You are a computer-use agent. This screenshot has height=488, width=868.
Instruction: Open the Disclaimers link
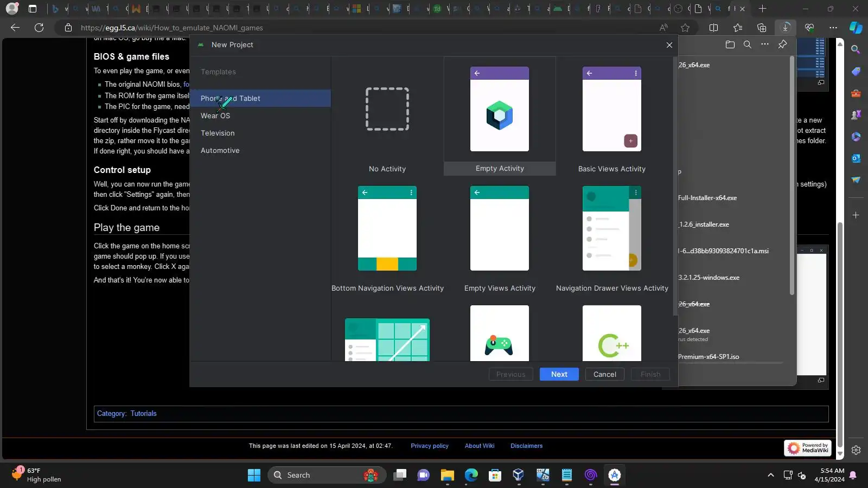[526, 446]
